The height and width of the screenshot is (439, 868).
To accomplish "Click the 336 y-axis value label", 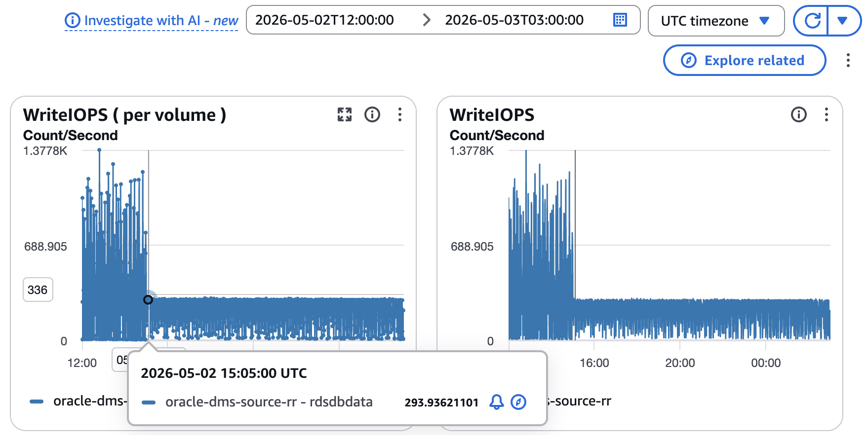I will point(38,290).
